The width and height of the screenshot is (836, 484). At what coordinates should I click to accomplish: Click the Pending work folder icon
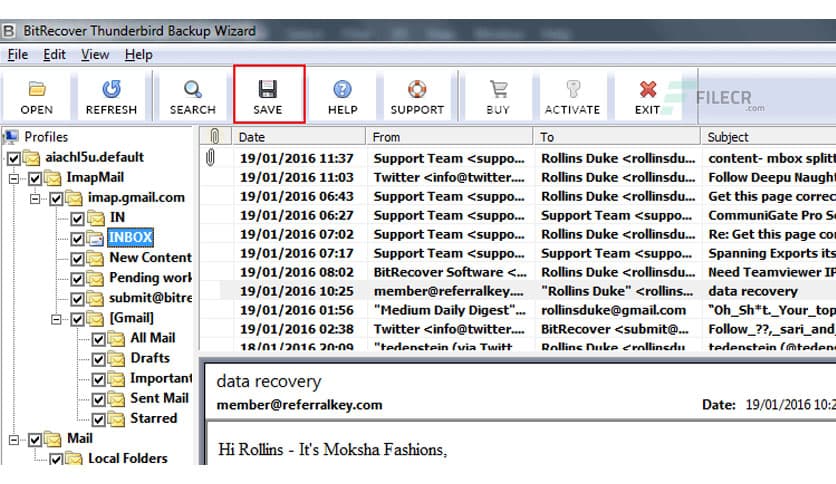pos(96,278)
